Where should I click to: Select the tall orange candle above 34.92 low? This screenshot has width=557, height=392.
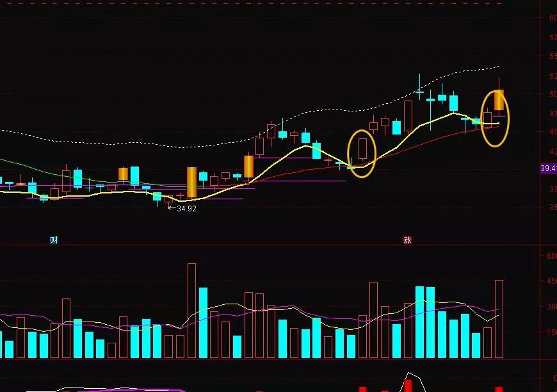pyautogui.click(x=192, y=183)
